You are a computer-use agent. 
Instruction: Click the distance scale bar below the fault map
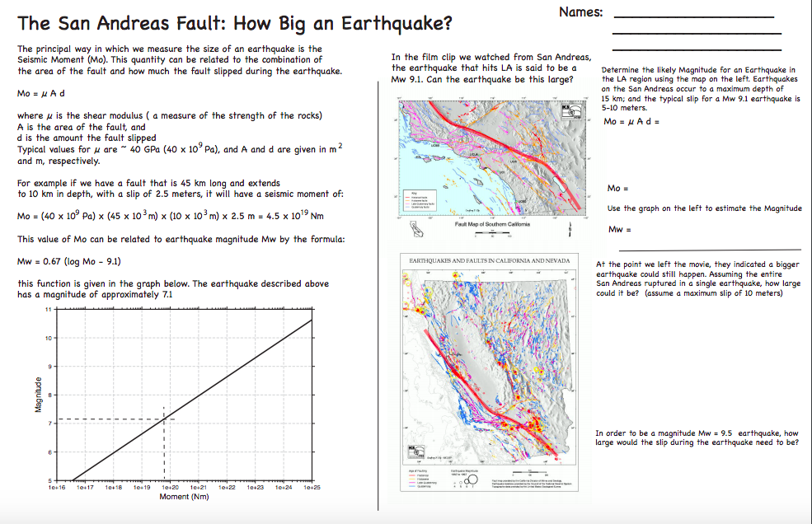click(x=492, y=232)
